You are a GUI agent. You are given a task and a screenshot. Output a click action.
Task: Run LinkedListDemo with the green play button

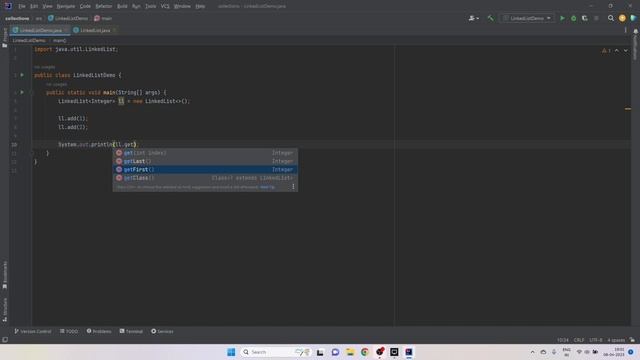562,18
